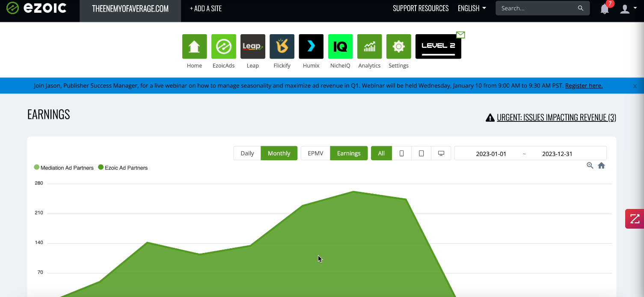Image resolution: width=644 pixels, height=297 pixels.
Task: Open the Flickify app icon
Action: (282, 47)
